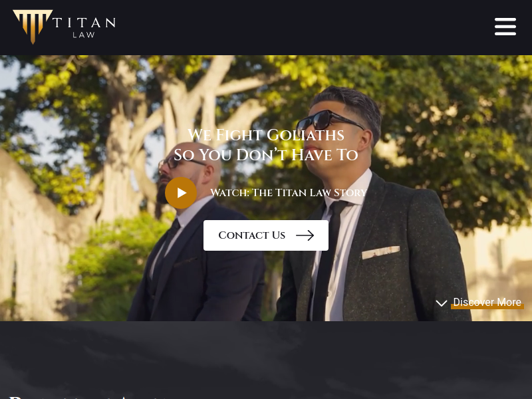Screen dimensions: 532x399
Task: Click the gold Titan Law emblem logo
Action: click(x=33, y=27)
